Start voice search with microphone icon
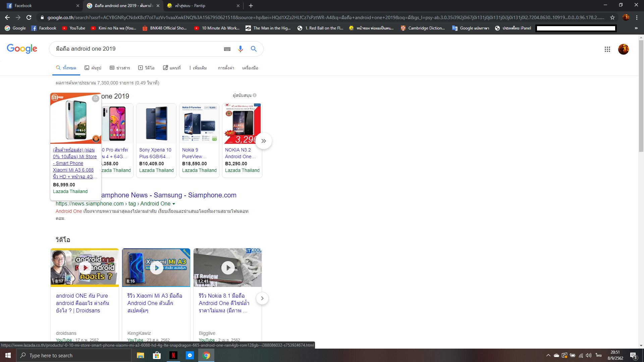 [x=240, y=49]
